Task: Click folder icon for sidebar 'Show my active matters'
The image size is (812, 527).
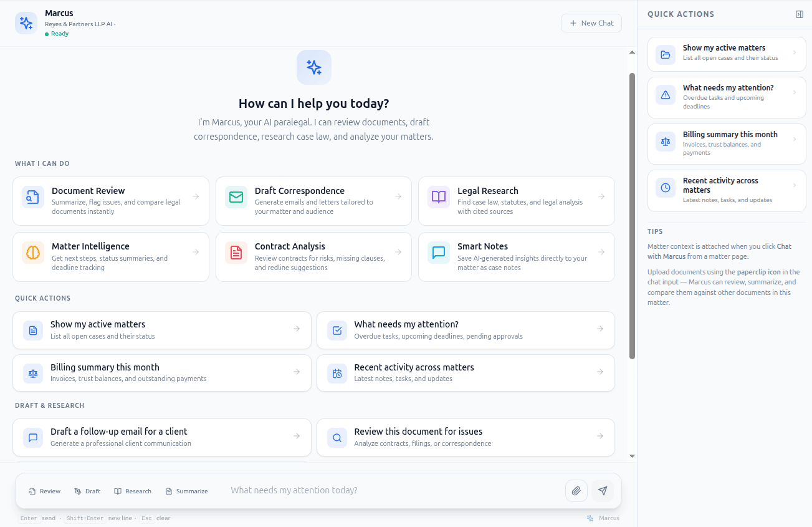Action: coord(666,55)
